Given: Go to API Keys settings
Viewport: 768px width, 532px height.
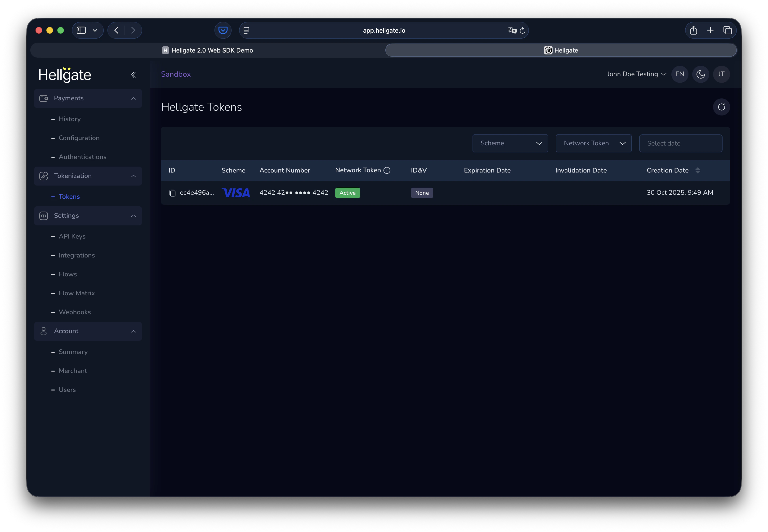Looking at the screenshot, I should tap(72, 236).
